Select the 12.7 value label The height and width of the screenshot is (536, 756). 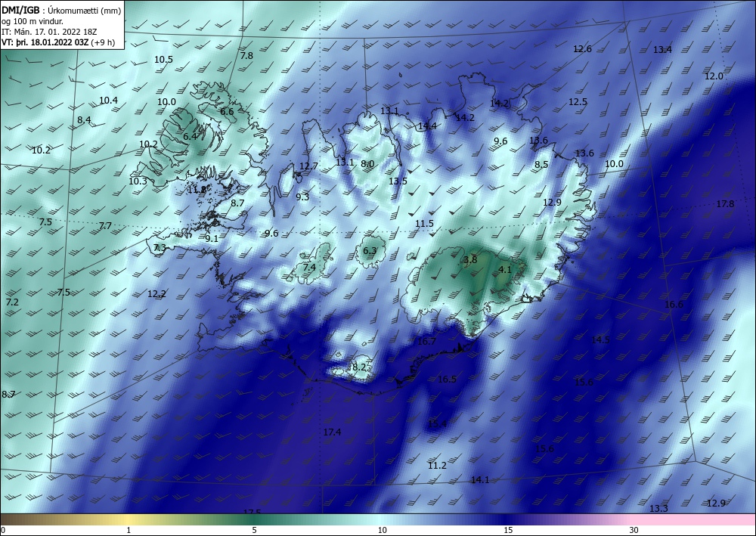308,166
